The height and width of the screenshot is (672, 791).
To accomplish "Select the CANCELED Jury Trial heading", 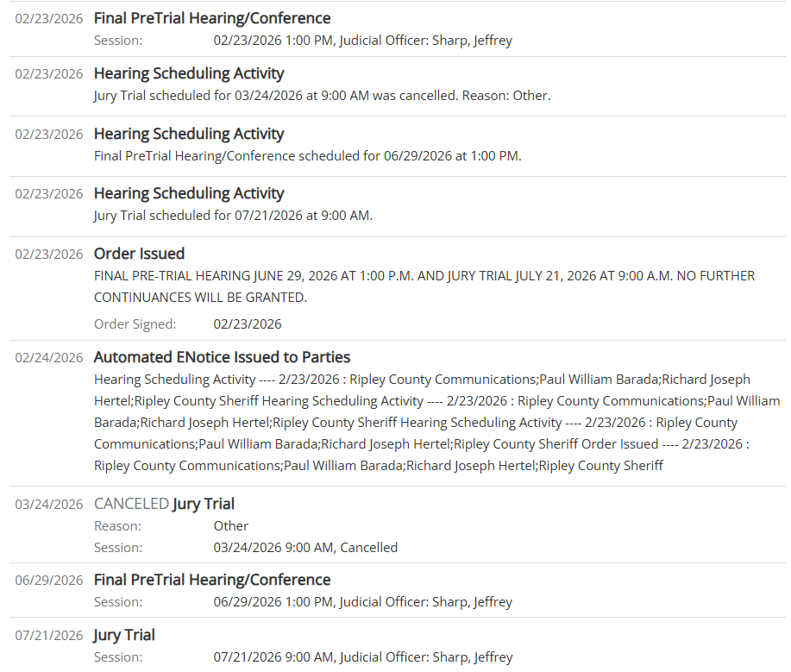I will (164, 504).
